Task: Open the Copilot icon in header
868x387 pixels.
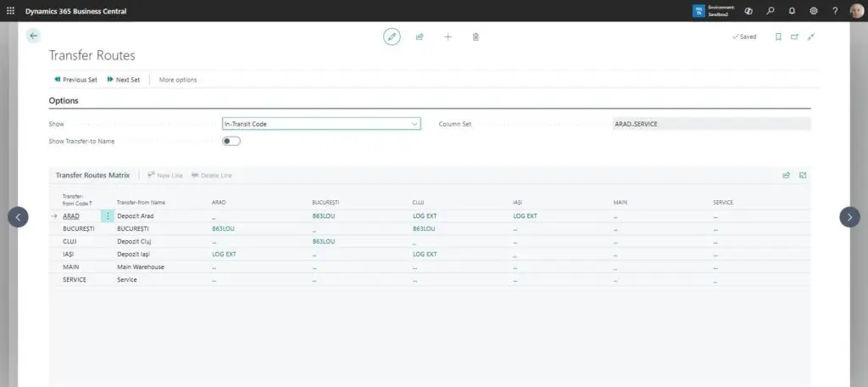Action: coord(748,10)
